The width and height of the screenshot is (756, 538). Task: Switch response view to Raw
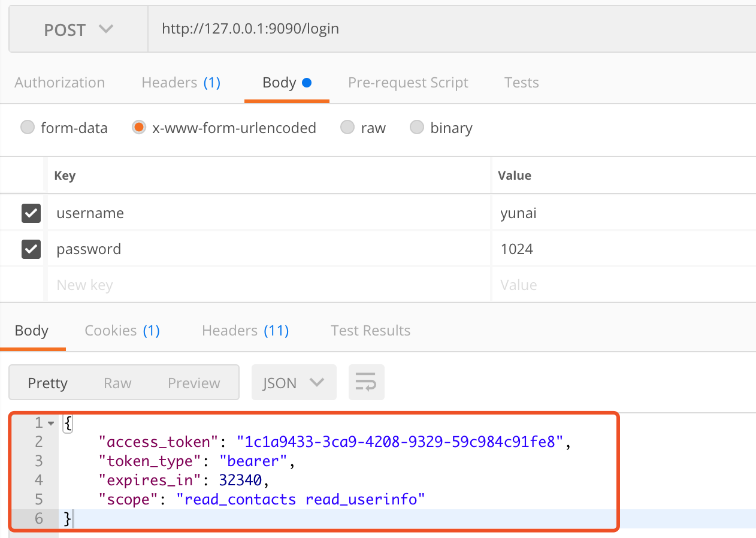pyautogui.click(x=117, y=383)
